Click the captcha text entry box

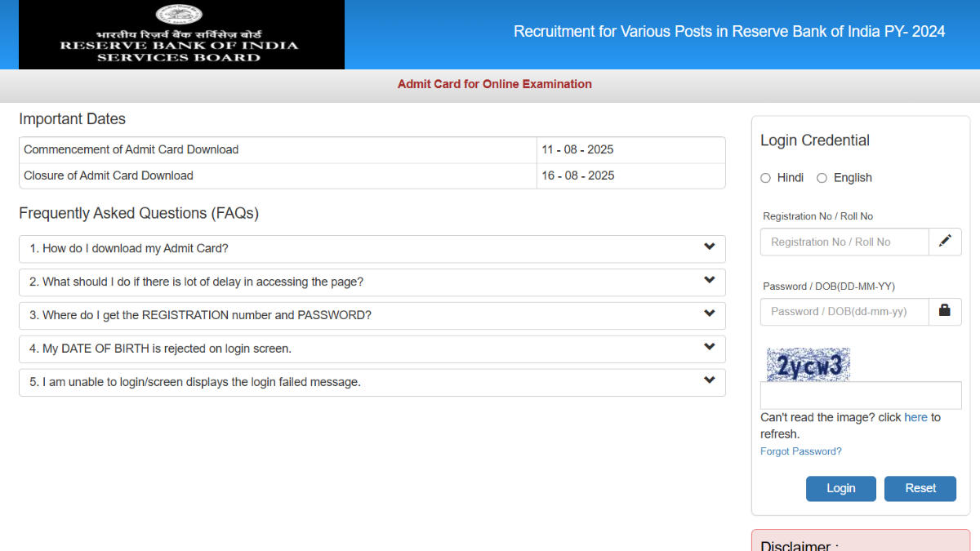click(861, 395)
